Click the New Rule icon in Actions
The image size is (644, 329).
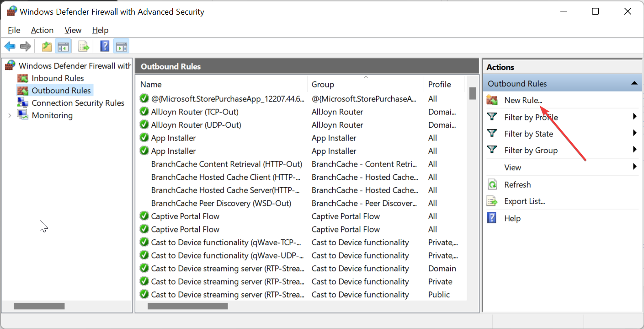pos(492,100)
